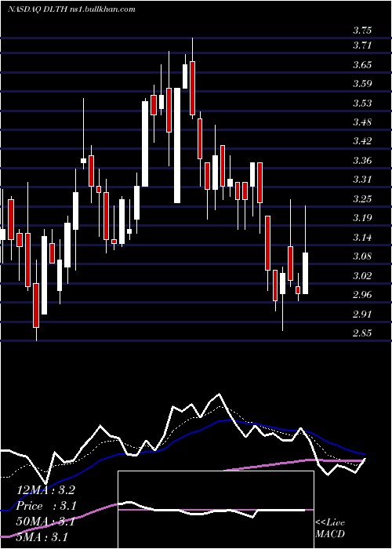Select the 2.96 price axis label
This screenshot has width=392, height=549.
[362, 295]
